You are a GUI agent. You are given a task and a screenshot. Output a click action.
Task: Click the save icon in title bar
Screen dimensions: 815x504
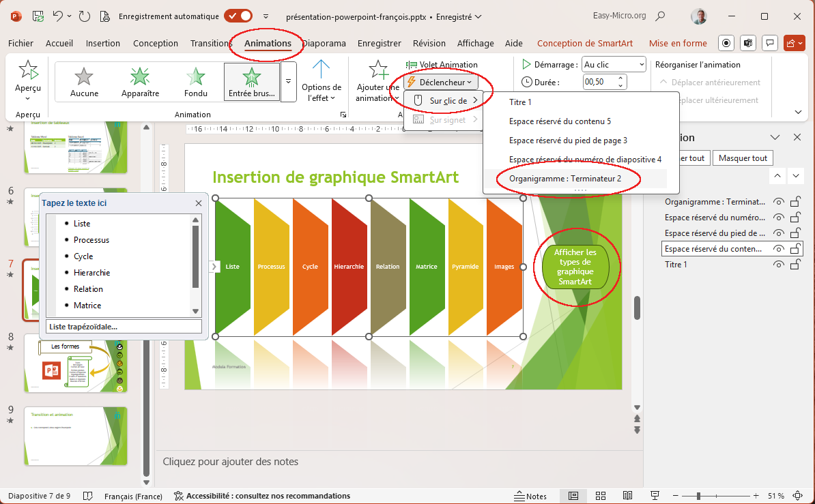click(39, 16)
